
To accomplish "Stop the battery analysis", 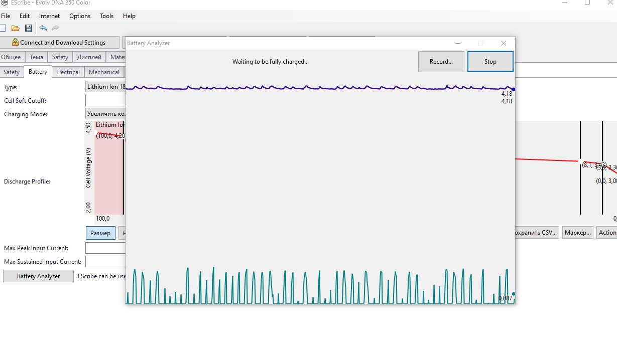I will (490, 62).
